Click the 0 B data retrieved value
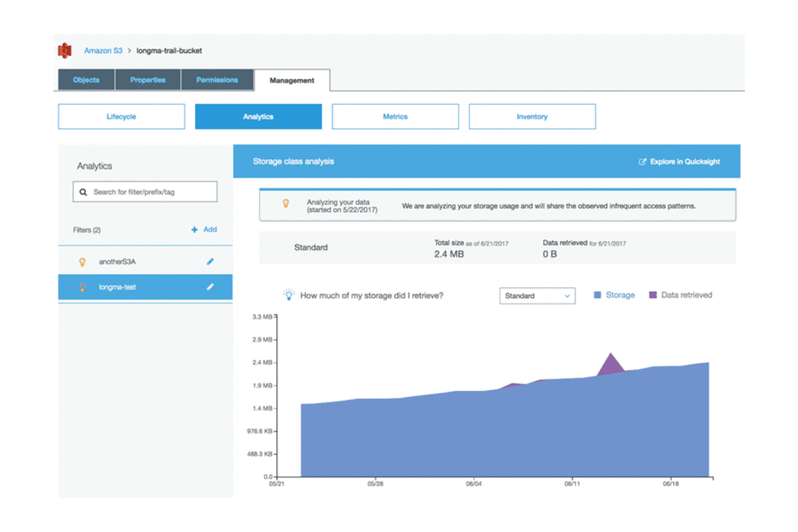Viewport: 798px width, 532px height. 549,254
